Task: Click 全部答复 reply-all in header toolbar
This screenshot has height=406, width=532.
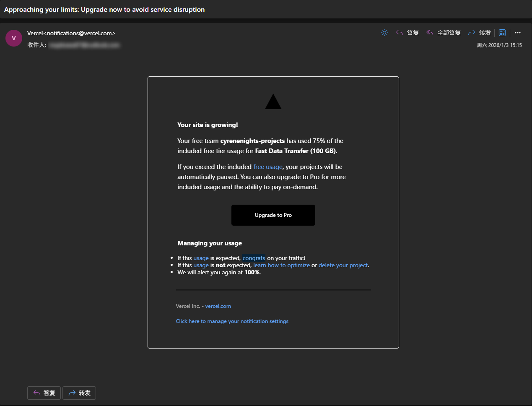Action: (444, 33)
